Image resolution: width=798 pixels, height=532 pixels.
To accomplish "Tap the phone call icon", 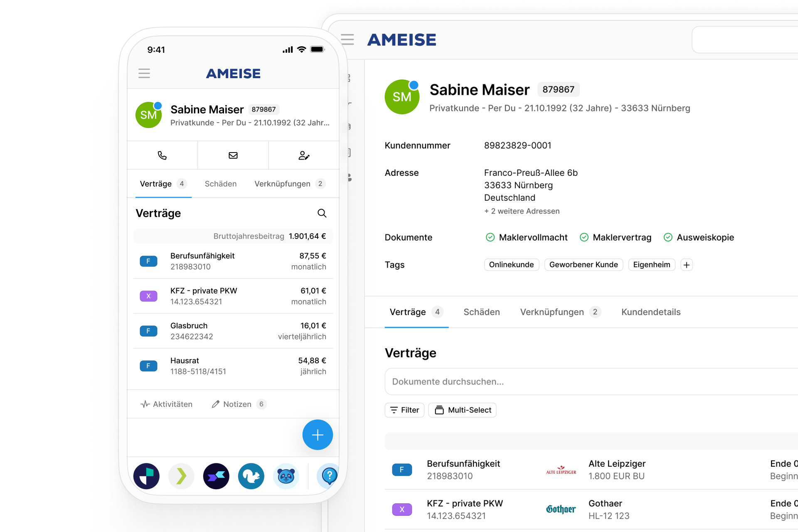I will click(x=162, y=155).
